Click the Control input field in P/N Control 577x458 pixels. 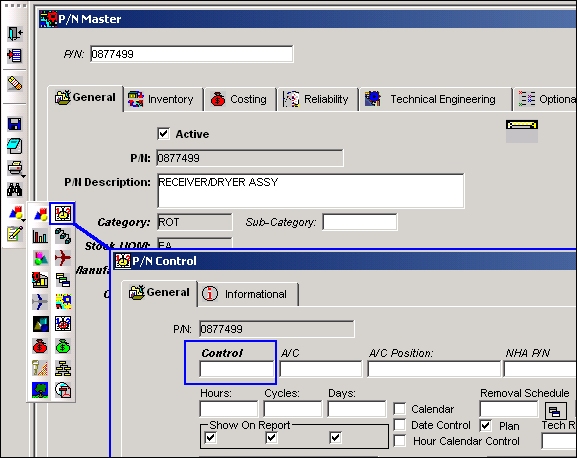(236, 369)
